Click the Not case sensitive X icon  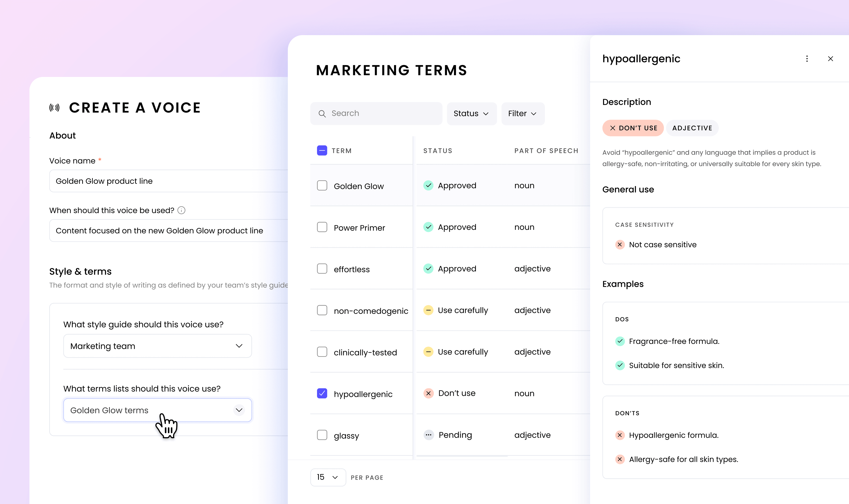click(x=620, y=245)
